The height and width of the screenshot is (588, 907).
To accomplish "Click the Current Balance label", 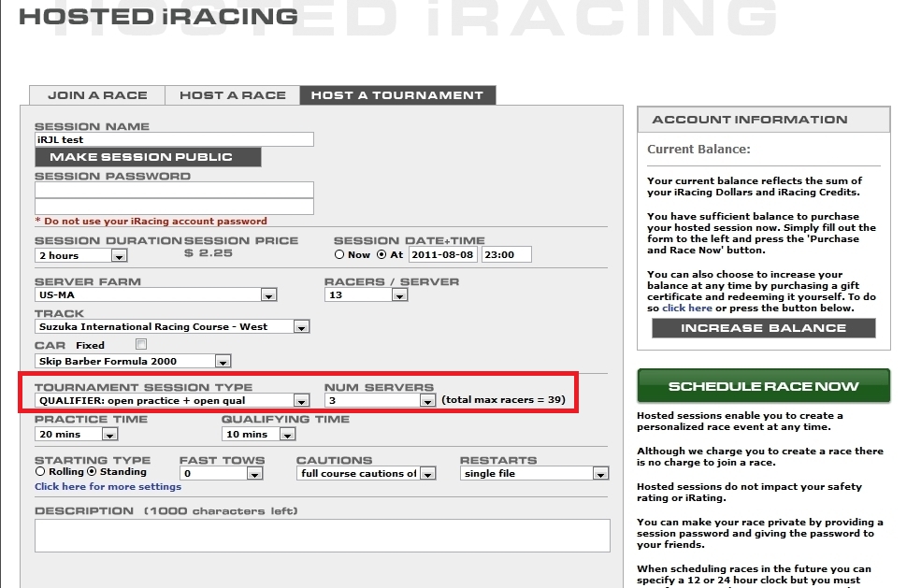I will (698, 150).
